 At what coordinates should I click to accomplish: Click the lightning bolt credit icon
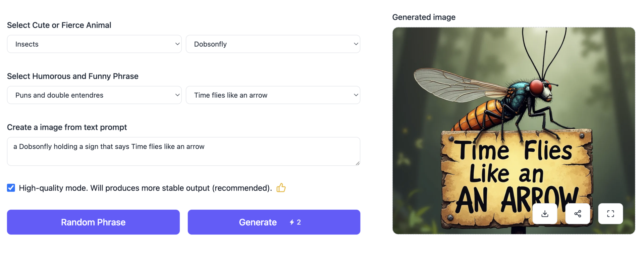[292, 222]
